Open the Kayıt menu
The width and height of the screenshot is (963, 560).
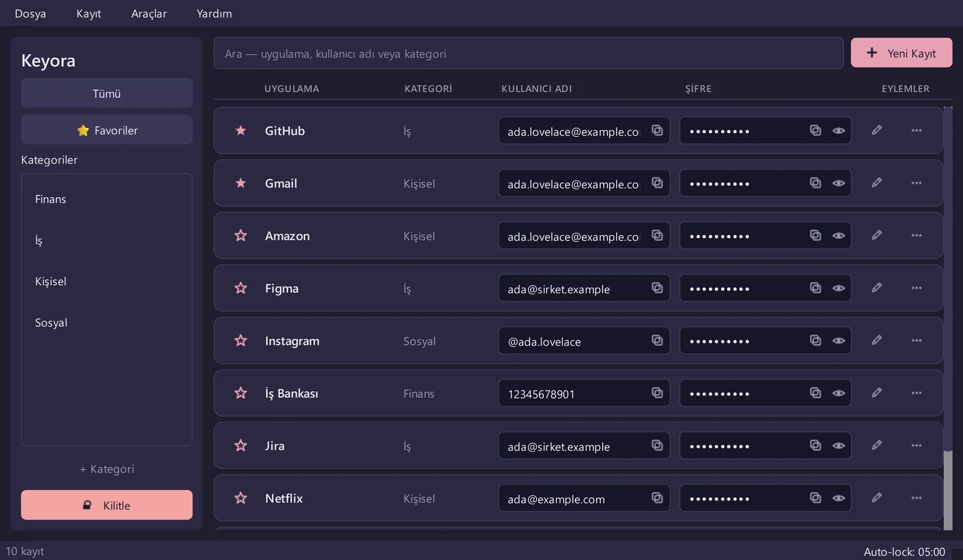(88, 13)
